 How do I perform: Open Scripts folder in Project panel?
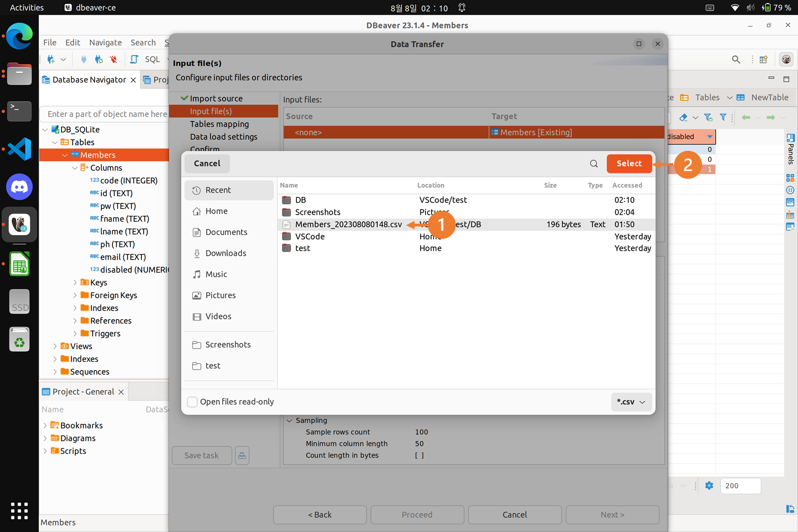(x=73, y=451)
